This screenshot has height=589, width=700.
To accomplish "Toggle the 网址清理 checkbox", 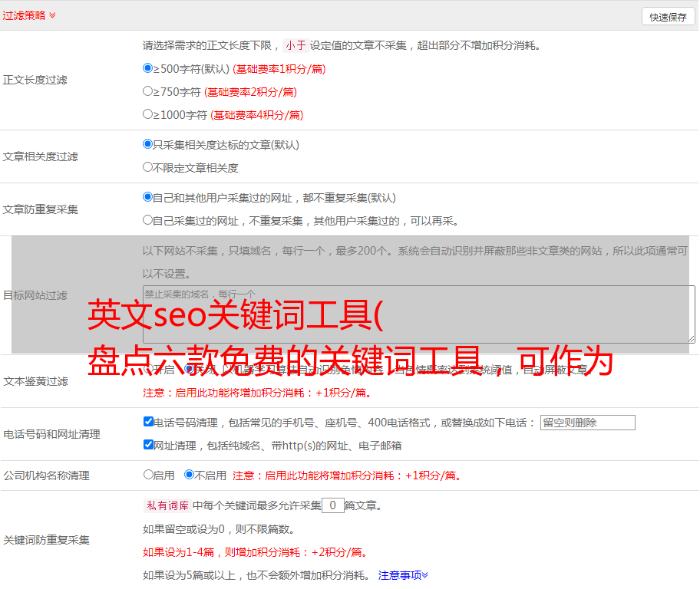I will (148, 445).
